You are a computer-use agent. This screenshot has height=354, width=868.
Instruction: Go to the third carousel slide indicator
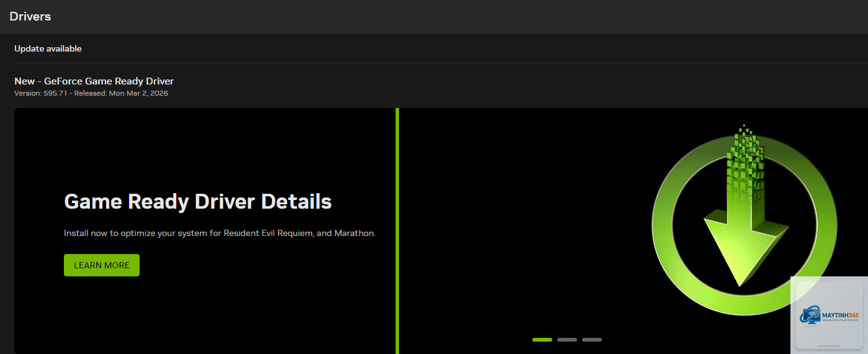(x=592, y=340)
